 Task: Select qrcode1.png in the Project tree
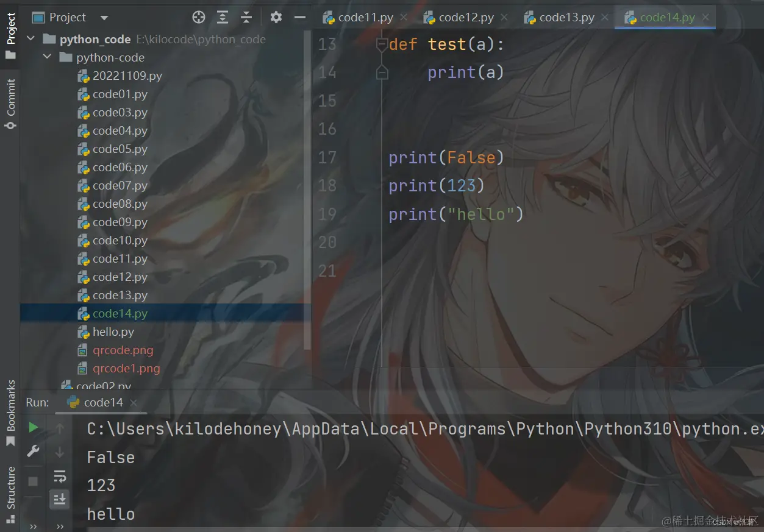[x=126, y=368]
